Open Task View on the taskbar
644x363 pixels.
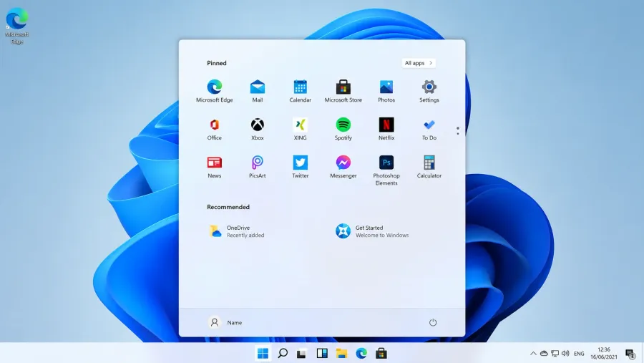302,353
